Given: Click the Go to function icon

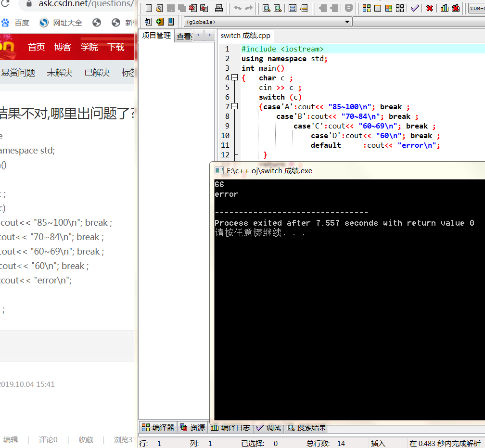Looking at the screenshot, I should (x=293, y=8).
